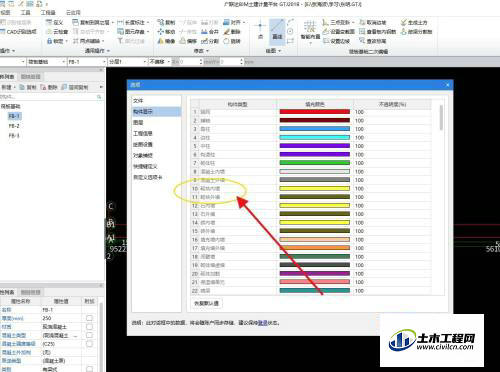Click the 复制 copy icon in the ribbon
500x372 pixels.
[x=161, y=22]
